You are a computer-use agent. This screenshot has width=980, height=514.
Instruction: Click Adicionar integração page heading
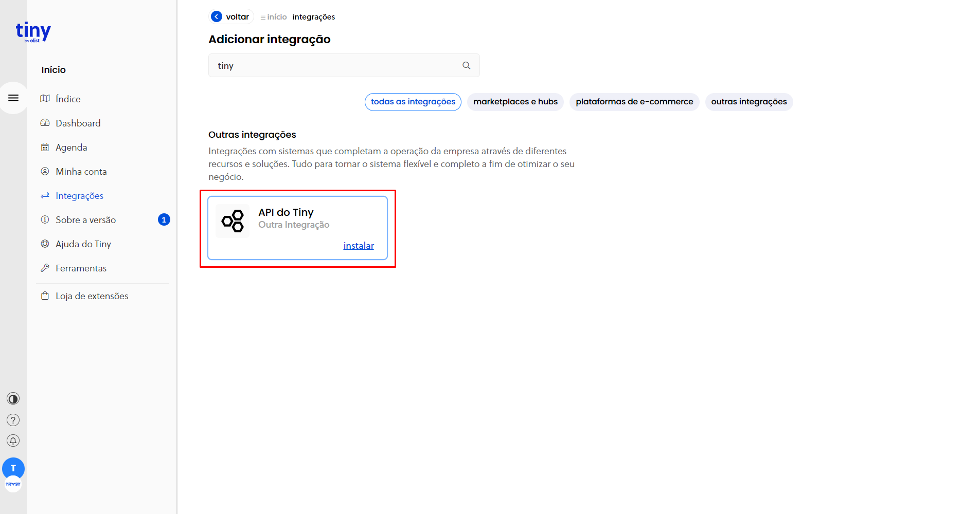[270, 40]
